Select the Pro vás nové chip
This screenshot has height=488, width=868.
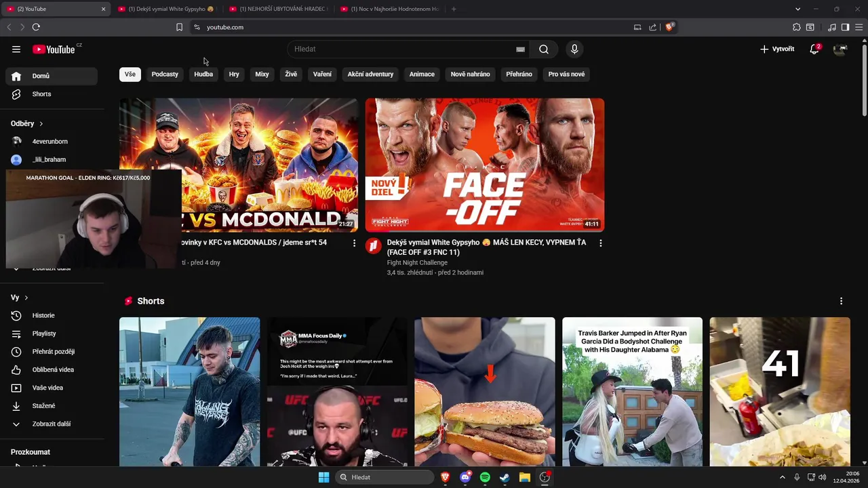pyautogui.click(x=566, y=74)
